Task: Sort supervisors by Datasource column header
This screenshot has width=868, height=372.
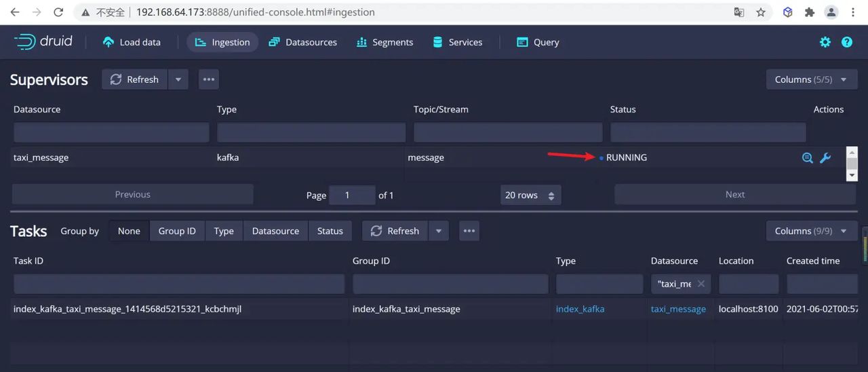Action: pos(37,109)
